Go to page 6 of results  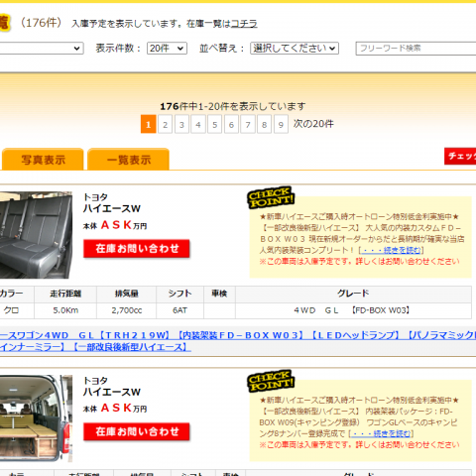(x=231, y=124)
